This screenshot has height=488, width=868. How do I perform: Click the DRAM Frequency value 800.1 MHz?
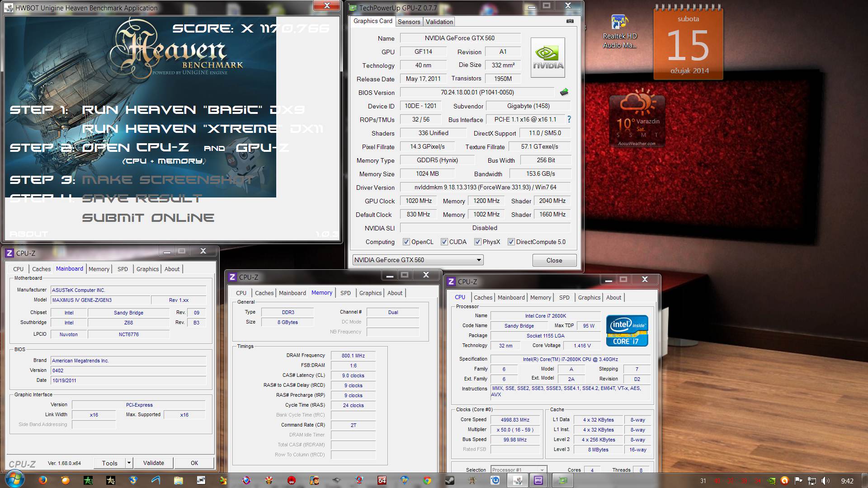pos(353,356)
